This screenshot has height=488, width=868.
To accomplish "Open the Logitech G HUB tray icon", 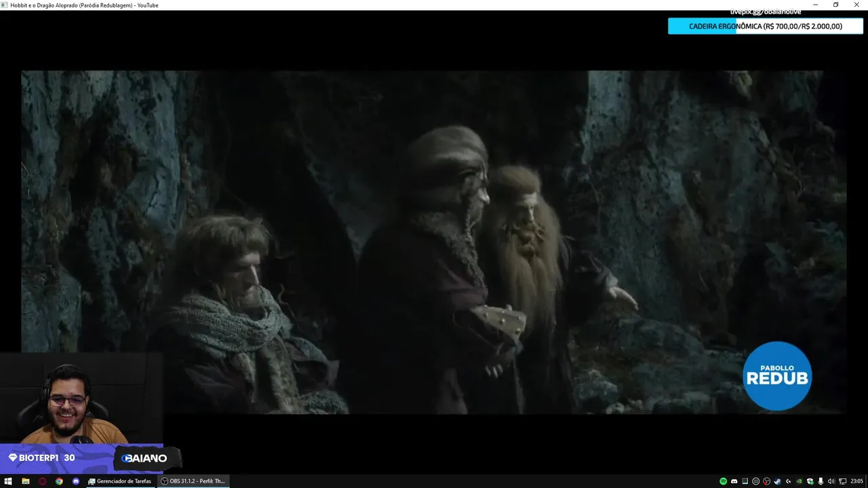I will 788,481.
